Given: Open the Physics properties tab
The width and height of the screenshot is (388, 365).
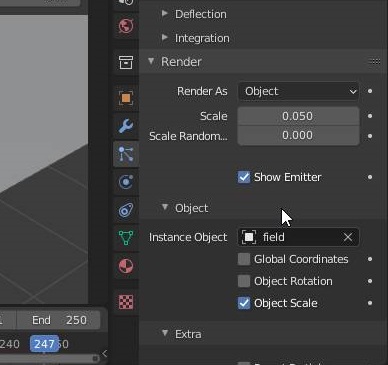Looking at the screenshot, I should (x=126, y=182).
